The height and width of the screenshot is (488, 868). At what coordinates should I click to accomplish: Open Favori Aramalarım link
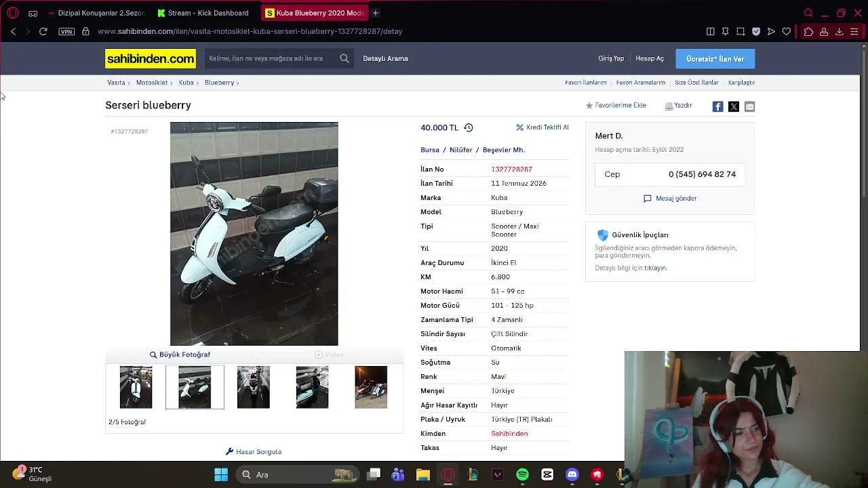click(x=641, y=83)
